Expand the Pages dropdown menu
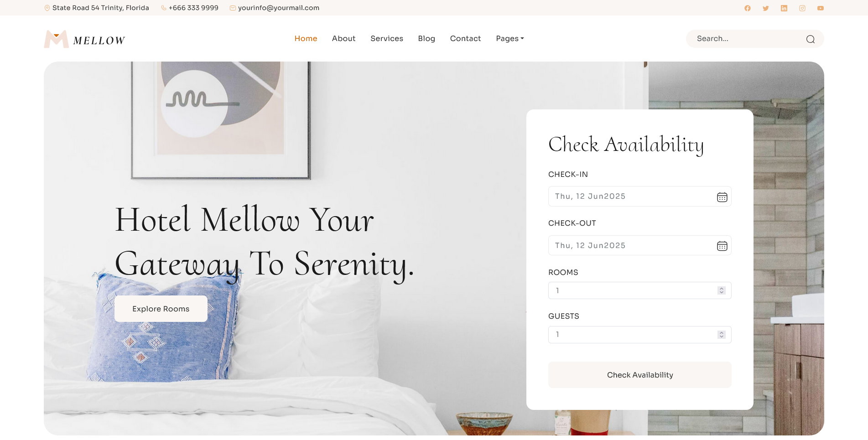Viewport: 868px width, 440px height. 510,39
